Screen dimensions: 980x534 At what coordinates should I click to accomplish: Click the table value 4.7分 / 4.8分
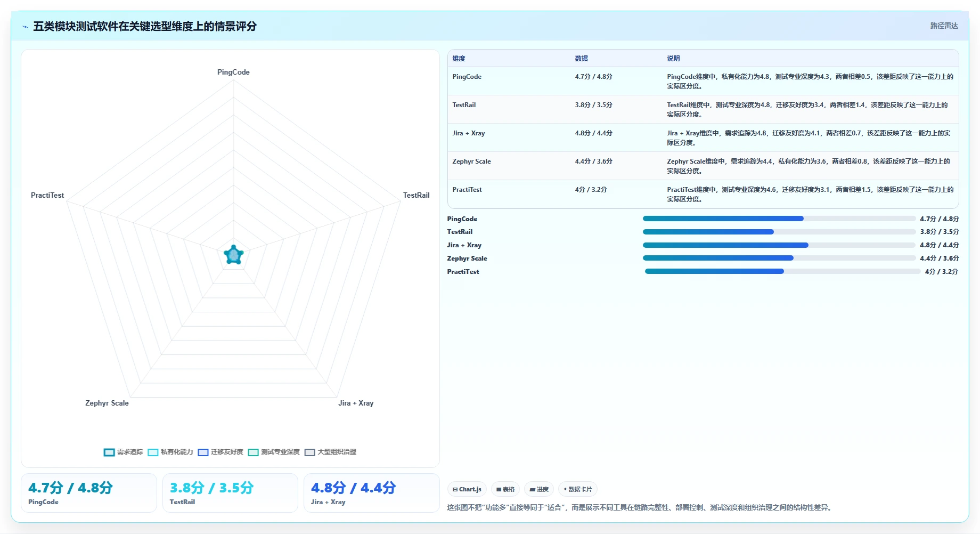593,77
